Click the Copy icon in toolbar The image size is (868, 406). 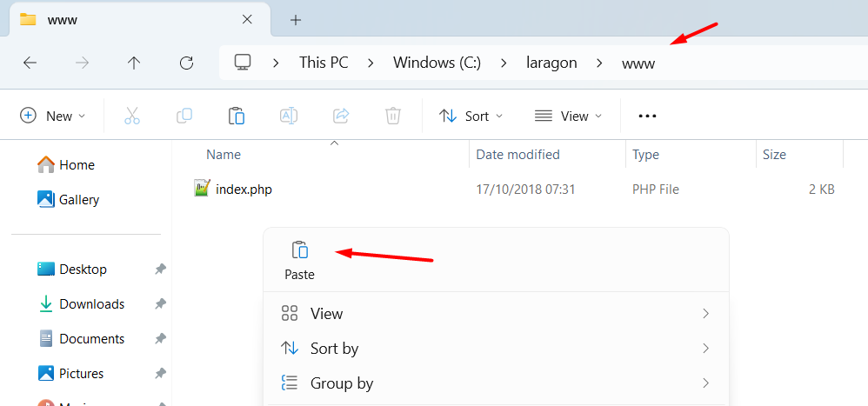(184, 116)
